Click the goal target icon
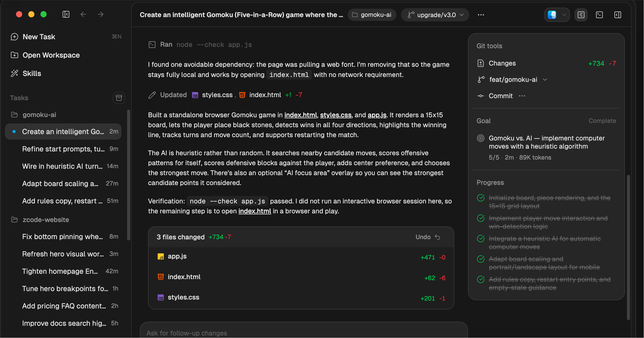 click(x=481, y=138)
